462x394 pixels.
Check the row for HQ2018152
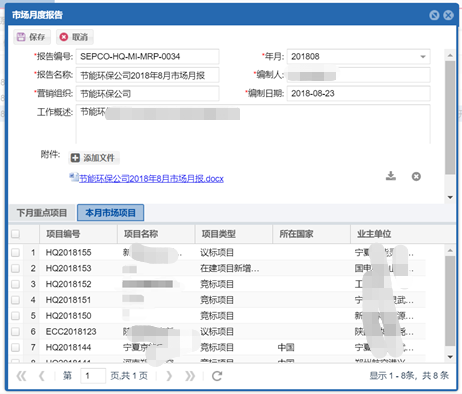tap(15, 284)
